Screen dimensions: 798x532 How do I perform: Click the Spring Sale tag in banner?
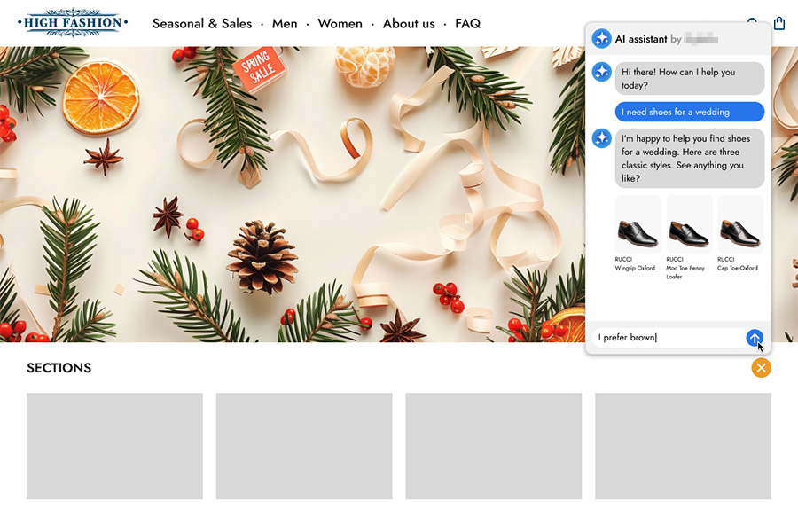[x=257, y=67]
